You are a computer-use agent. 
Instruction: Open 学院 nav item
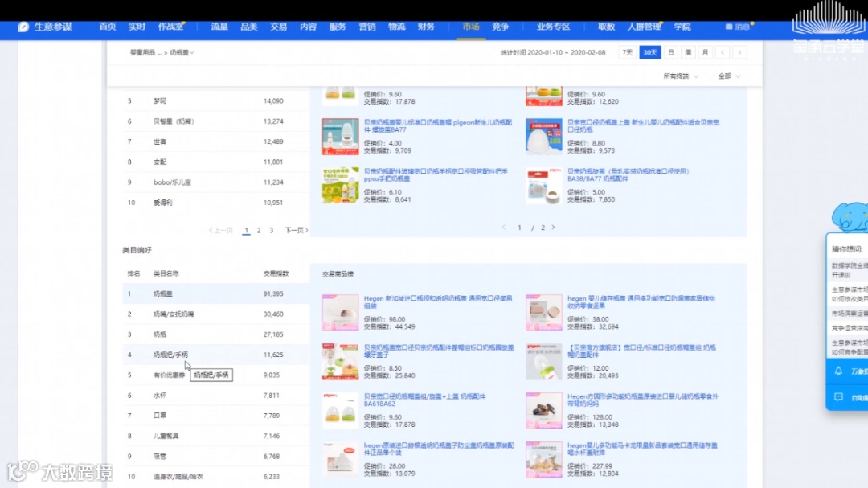[682, 27]
